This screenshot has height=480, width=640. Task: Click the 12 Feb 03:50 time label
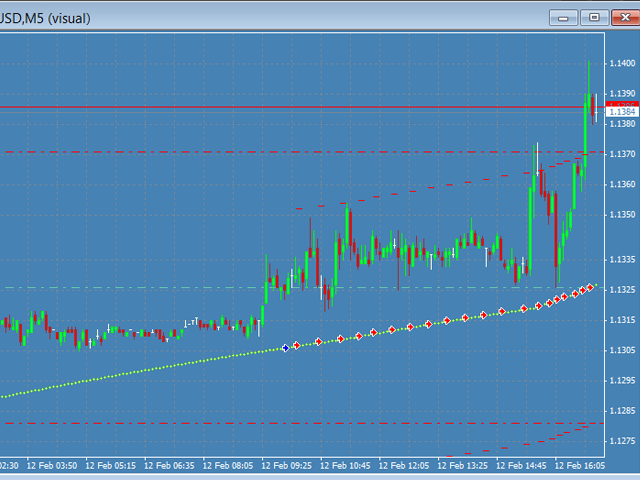[x=51, y=466]
